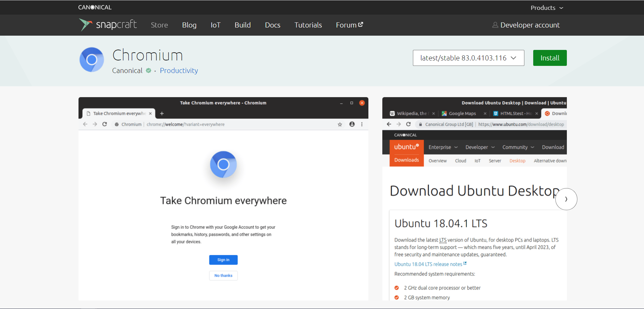Screen dimensions: 644x309
Task: Click the Canonical publisher name
Action: [127, 71]
